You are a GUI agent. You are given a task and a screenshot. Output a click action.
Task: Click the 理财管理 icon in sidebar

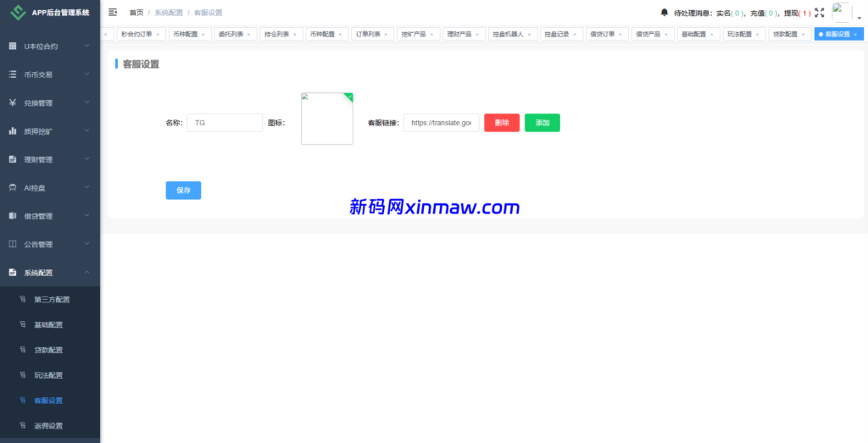tap(12, 159)
